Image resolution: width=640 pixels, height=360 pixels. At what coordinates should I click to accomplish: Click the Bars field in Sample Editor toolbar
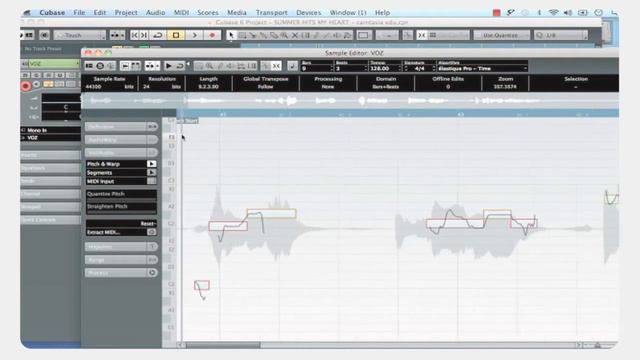317,69
